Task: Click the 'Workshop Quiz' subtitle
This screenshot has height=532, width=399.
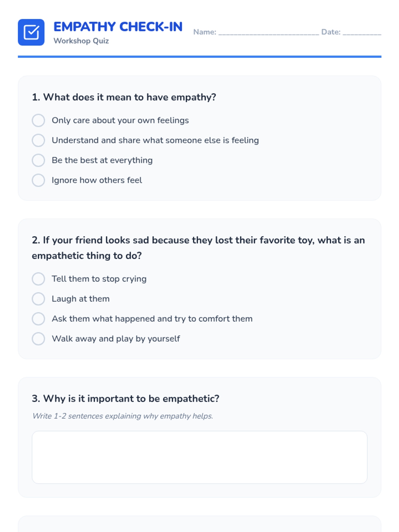Action: (x=81, y=41)
